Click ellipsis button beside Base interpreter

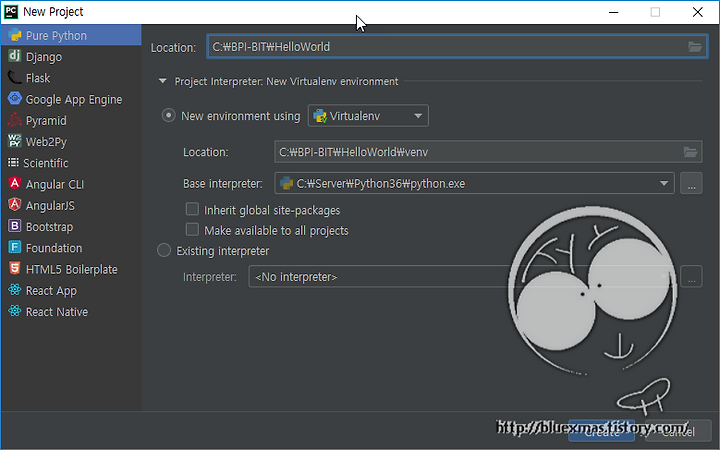[x=691, y=183]
